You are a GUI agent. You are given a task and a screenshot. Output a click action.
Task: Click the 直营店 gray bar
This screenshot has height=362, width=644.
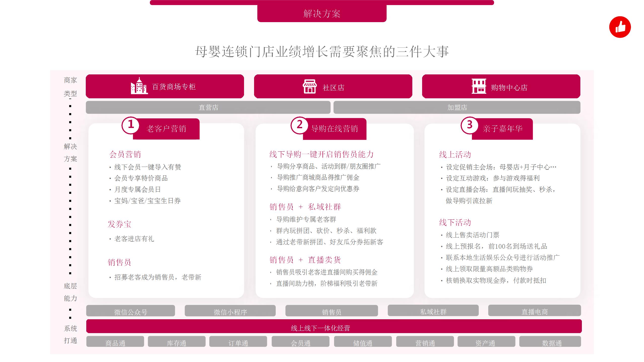[208, 107]
